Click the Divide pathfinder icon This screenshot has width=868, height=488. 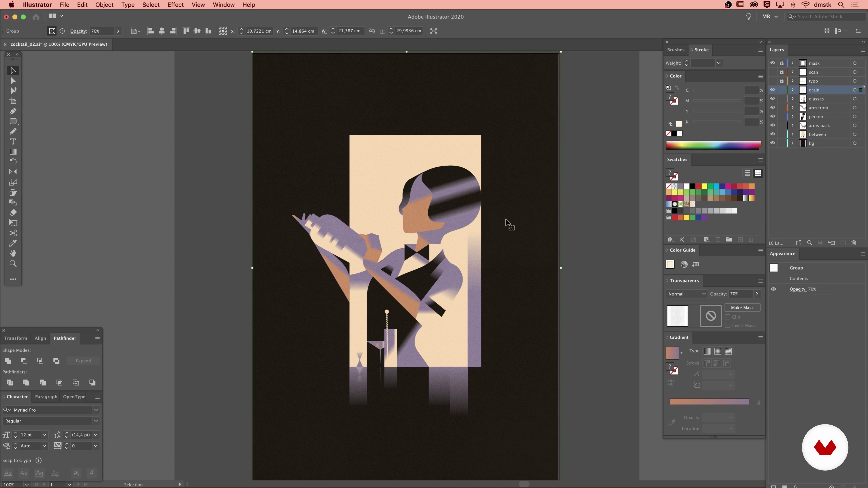[10, 382]
